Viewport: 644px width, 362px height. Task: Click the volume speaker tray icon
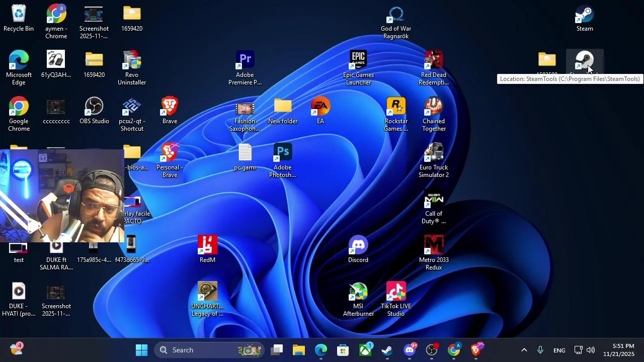pos(591,350)
